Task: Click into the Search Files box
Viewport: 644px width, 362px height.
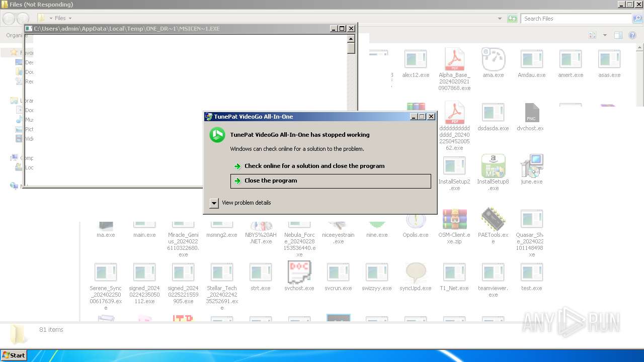Action: [576, 19]
